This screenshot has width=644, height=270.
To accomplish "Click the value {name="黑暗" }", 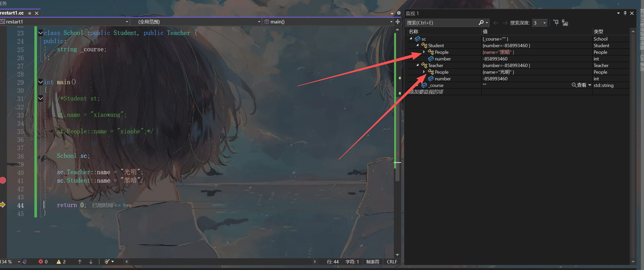I will 498,52.
